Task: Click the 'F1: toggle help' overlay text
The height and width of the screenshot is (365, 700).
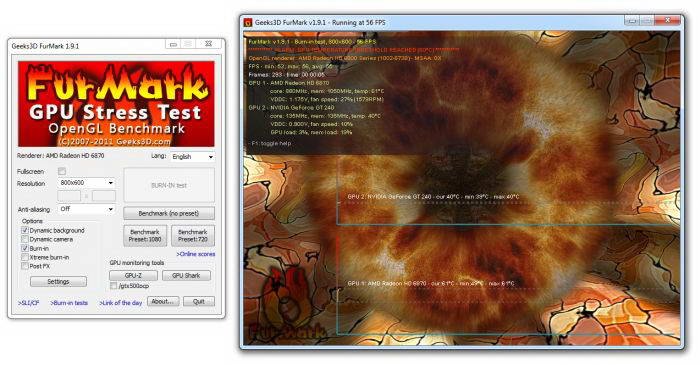Action: [x=271, y=144]
